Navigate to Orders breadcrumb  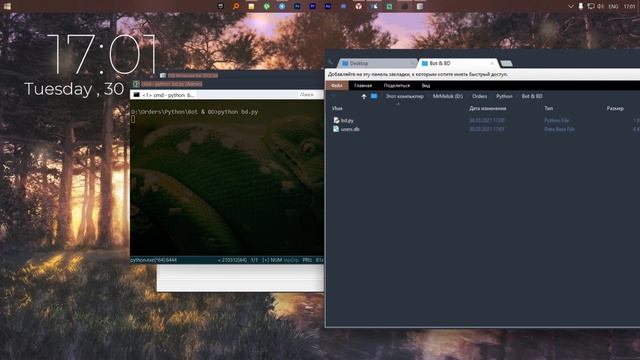click(479, 96)
